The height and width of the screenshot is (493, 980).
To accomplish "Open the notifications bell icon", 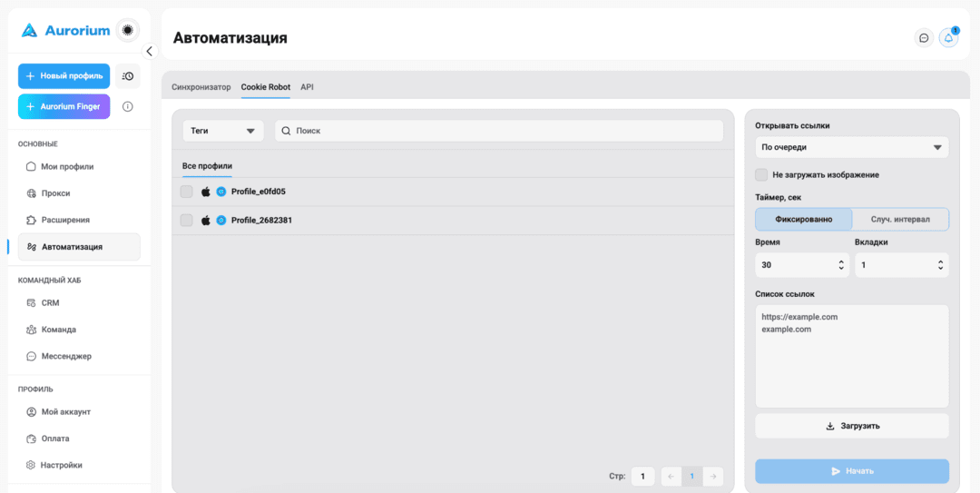I will point(948,38).
